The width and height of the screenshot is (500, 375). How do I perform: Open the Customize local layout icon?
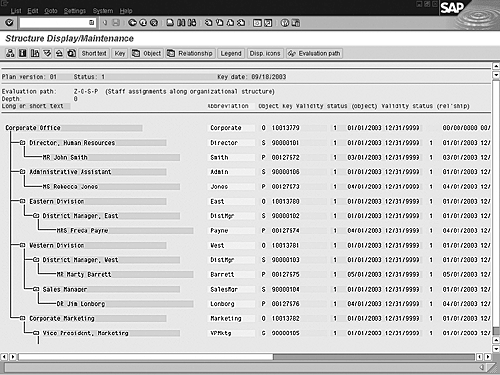point(296,23)
